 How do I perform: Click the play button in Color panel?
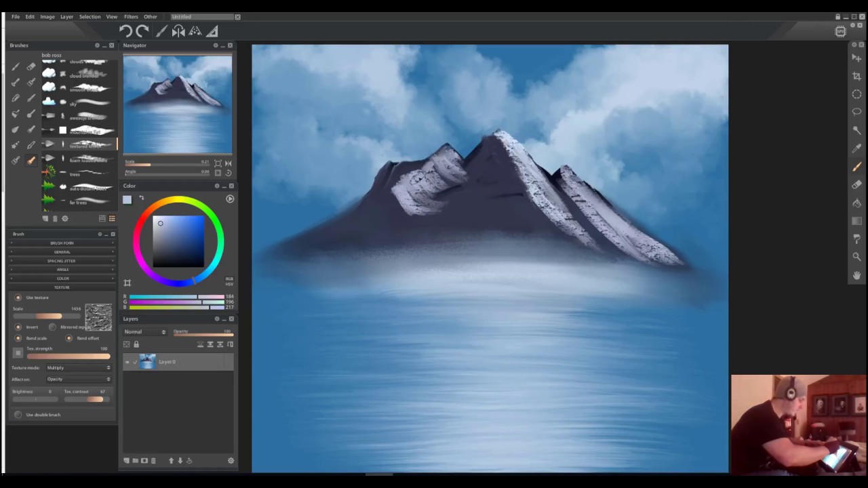(230, 199)
